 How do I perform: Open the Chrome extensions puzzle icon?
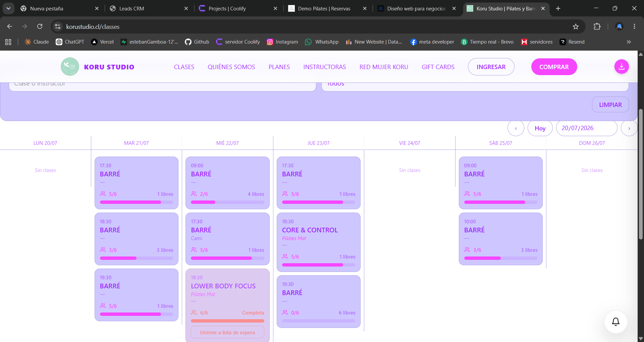(597, 26)
